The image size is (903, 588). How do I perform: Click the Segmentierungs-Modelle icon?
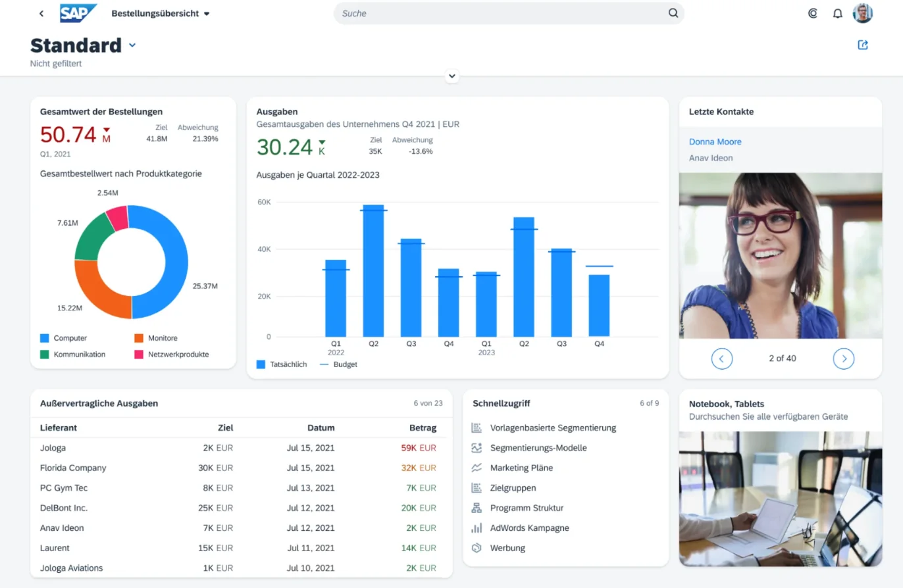tap(477, 448)
